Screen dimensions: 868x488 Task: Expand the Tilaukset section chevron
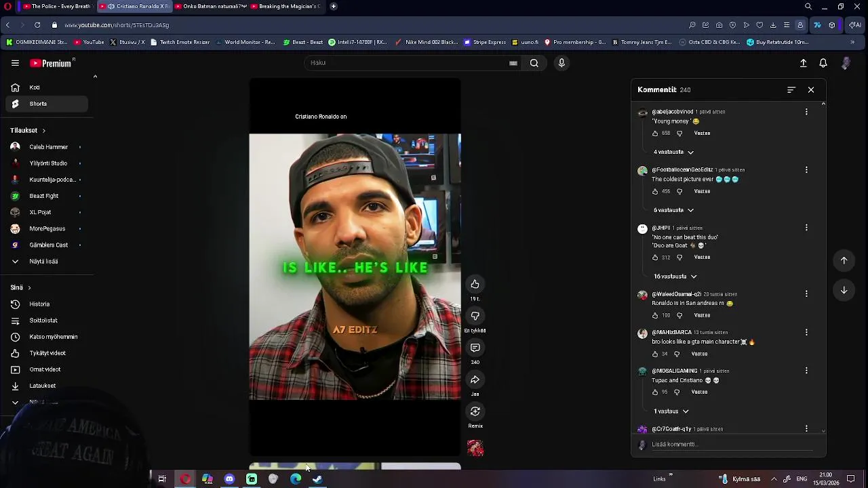43,130
